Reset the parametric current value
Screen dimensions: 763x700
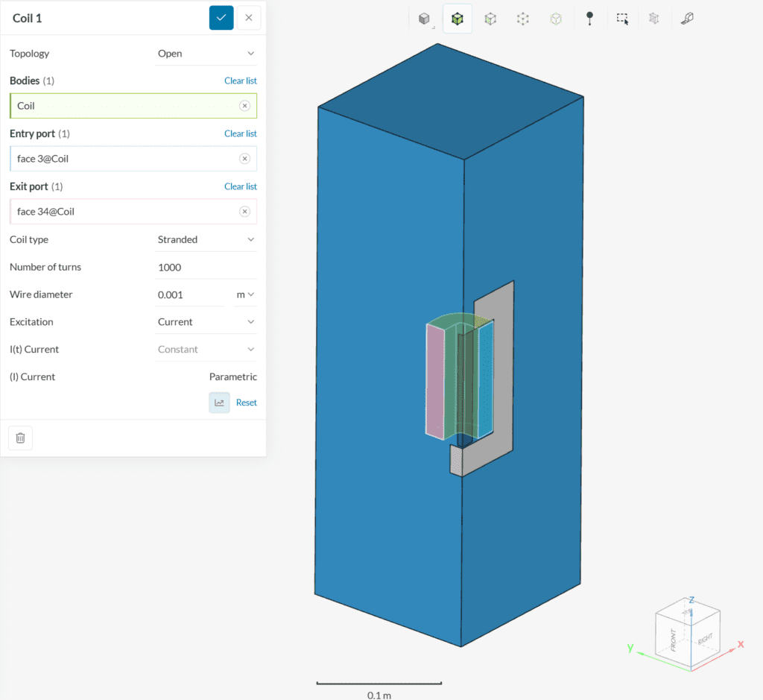pos(247,402)
